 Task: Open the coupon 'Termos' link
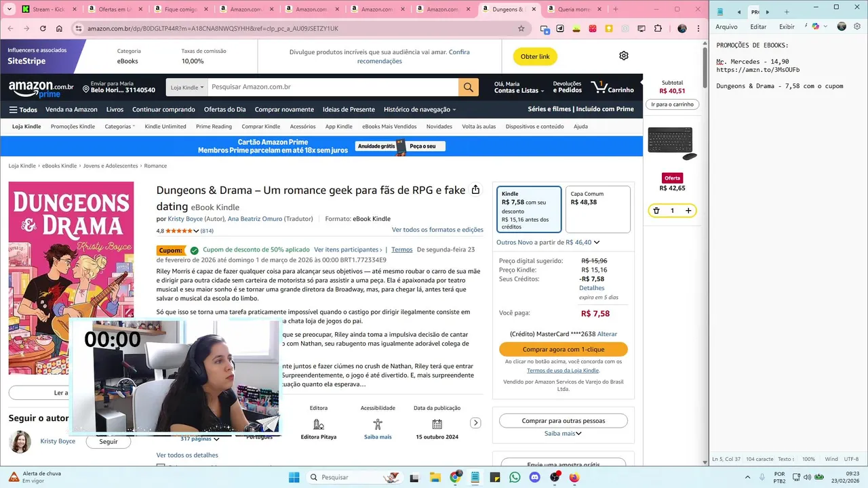(401, 249)
